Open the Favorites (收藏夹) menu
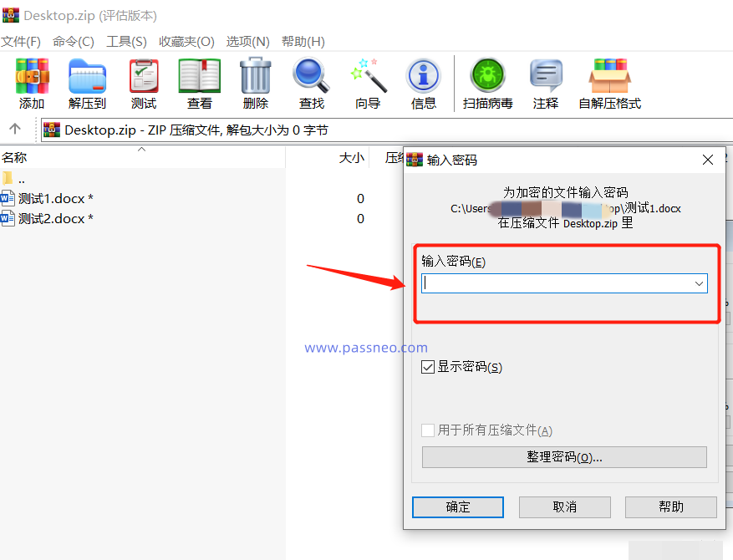 186,42
